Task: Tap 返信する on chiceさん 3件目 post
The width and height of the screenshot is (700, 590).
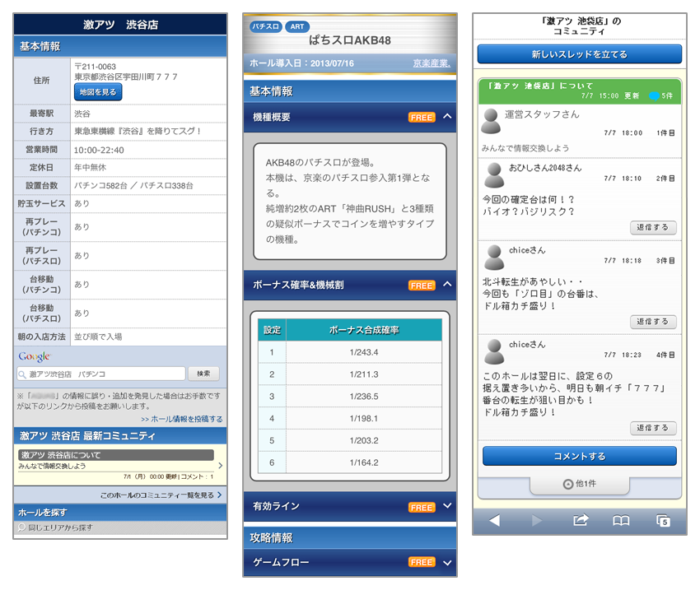Action: [x=653, y=322]
